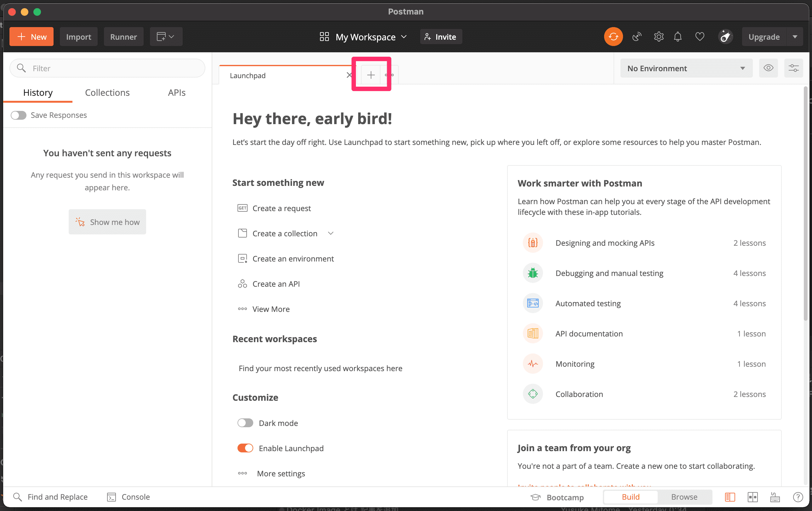The width and height of the screenshot is (812, 511).
Task: Open the manage environments sliders icon
Action: 793,68
